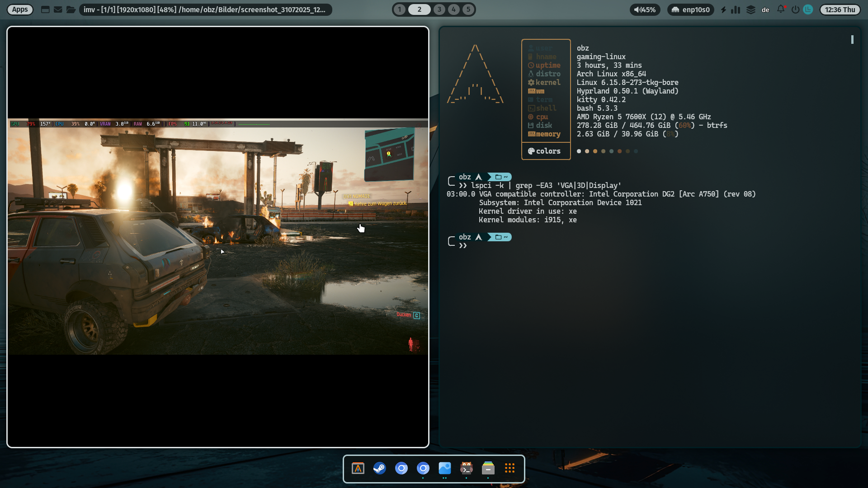Open the Apps menu
Screen dimensions: 868x488
coord(20,9)
